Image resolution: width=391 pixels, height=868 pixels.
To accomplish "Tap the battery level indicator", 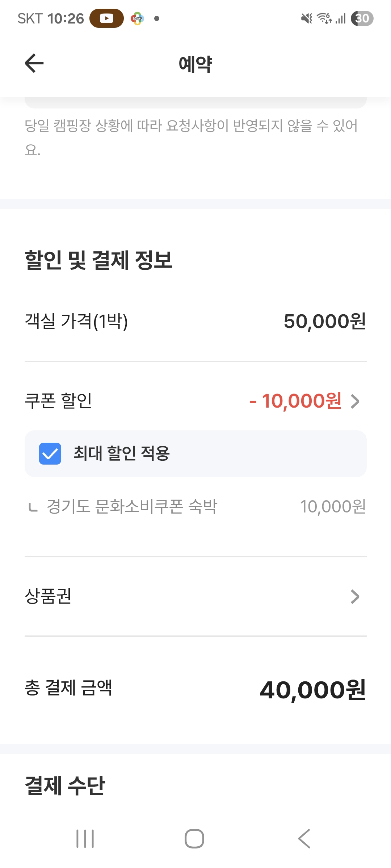I will [x=362, y=18].
